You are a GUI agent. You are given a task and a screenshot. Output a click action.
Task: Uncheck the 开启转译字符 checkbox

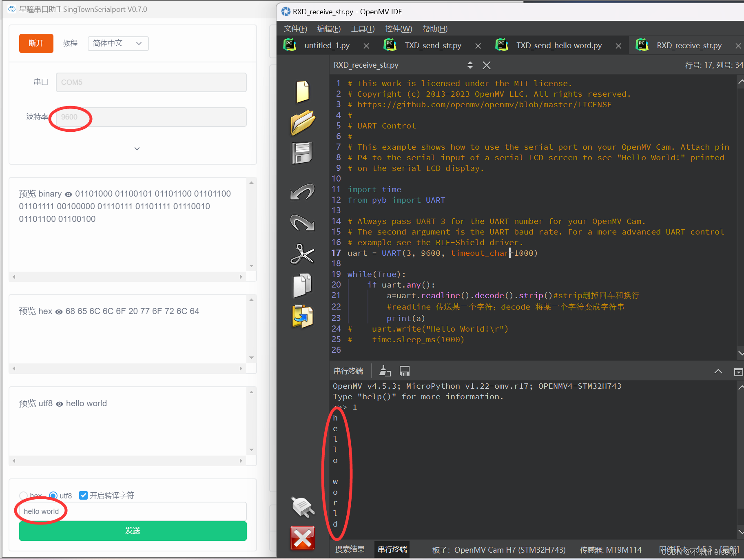83,496
